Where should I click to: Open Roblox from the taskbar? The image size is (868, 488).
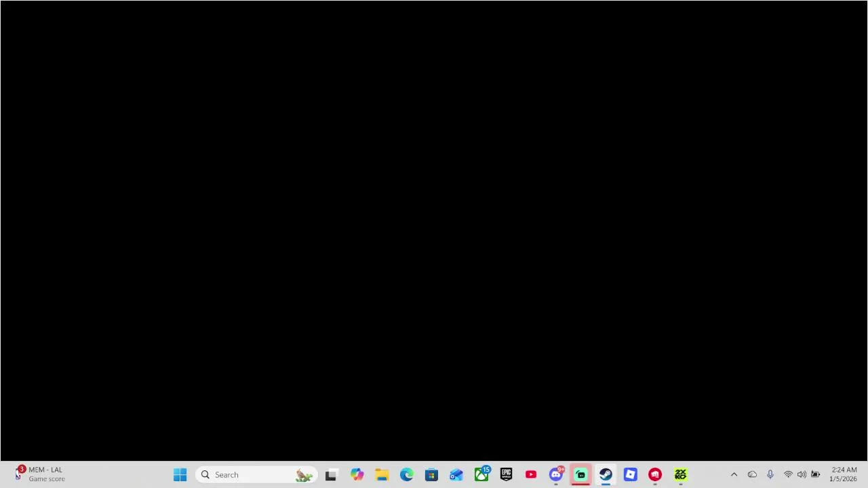click(x=631, y=474)
